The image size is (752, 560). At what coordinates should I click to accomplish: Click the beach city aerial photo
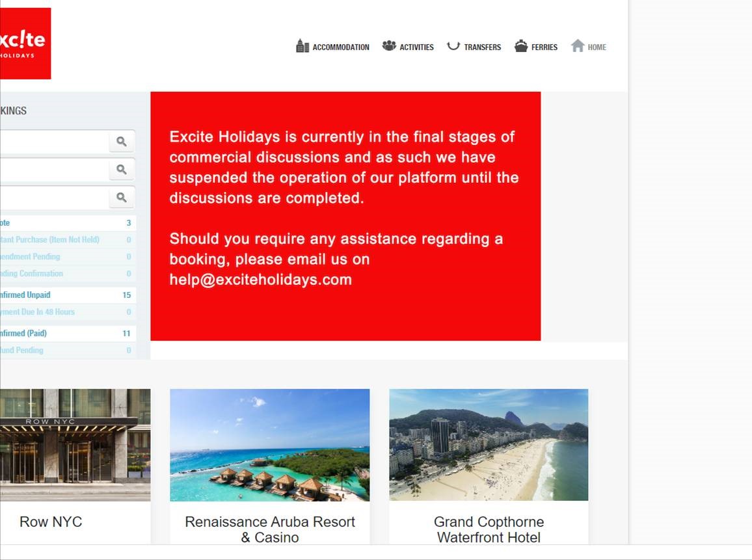click(489, 445)
